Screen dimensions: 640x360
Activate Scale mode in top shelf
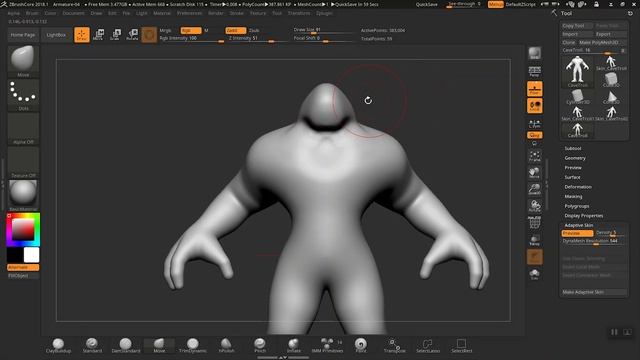116,35
